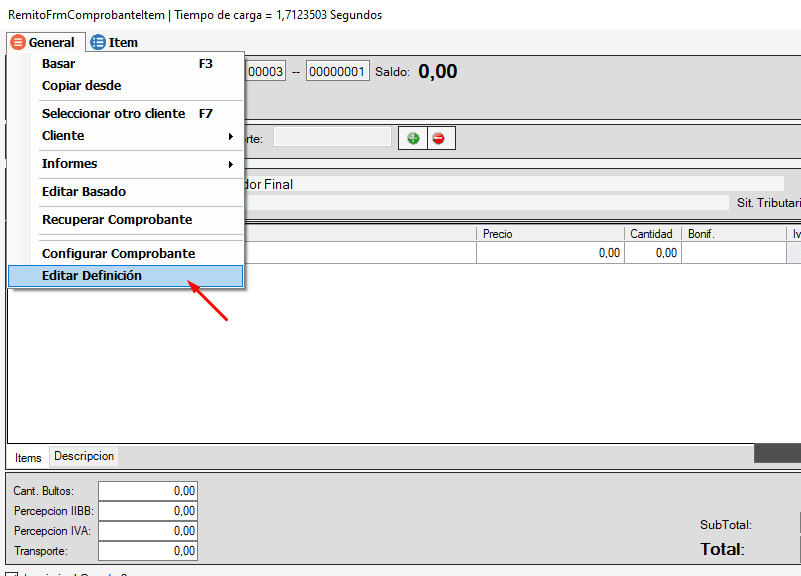Click the Cant. Bultos input field
This screenshot has height=576, width=801.
pos(148,491)
